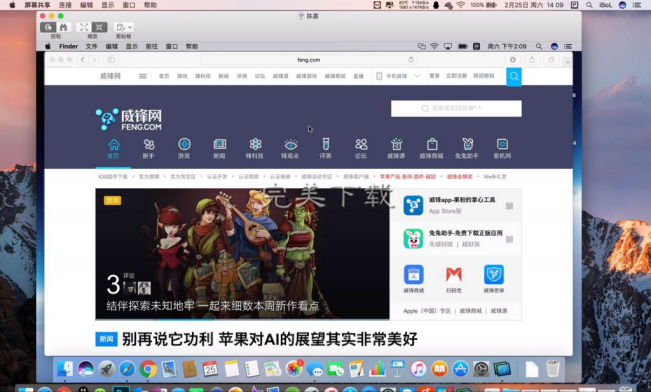Open Trash in the remote Dock
Screen dimensions: 651x392
(553, 369)
